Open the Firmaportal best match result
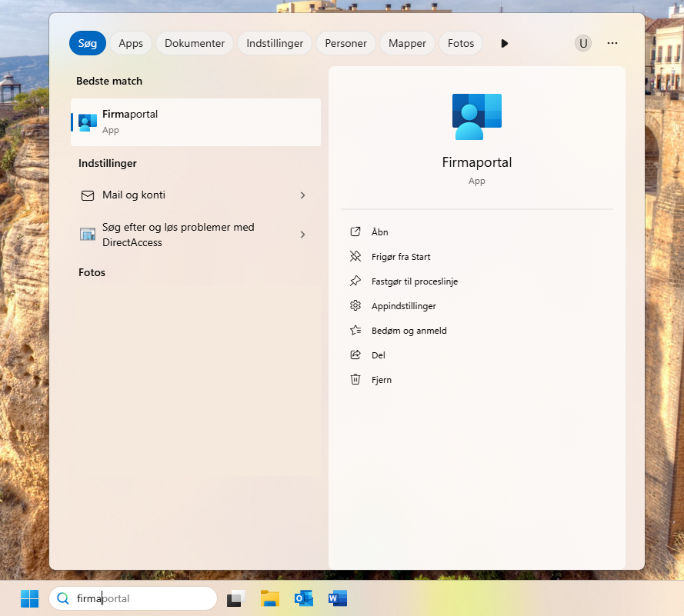 point(195,122)
